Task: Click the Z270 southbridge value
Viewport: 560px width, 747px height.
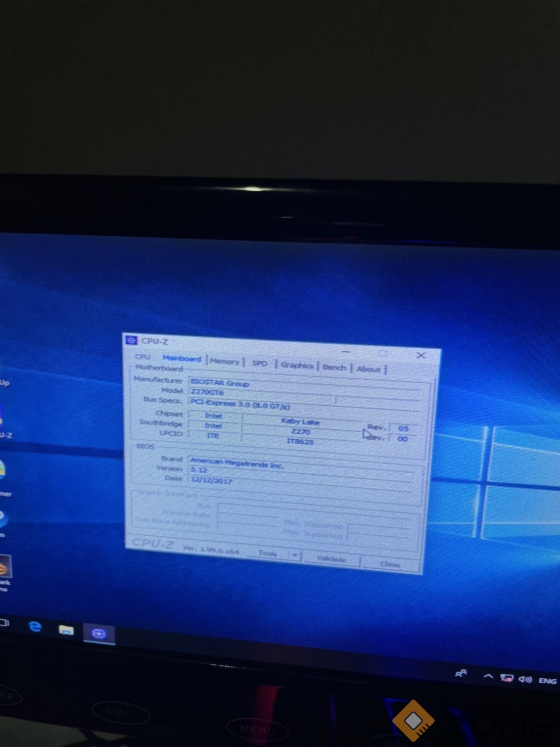Action: click(x=300, y=432)
